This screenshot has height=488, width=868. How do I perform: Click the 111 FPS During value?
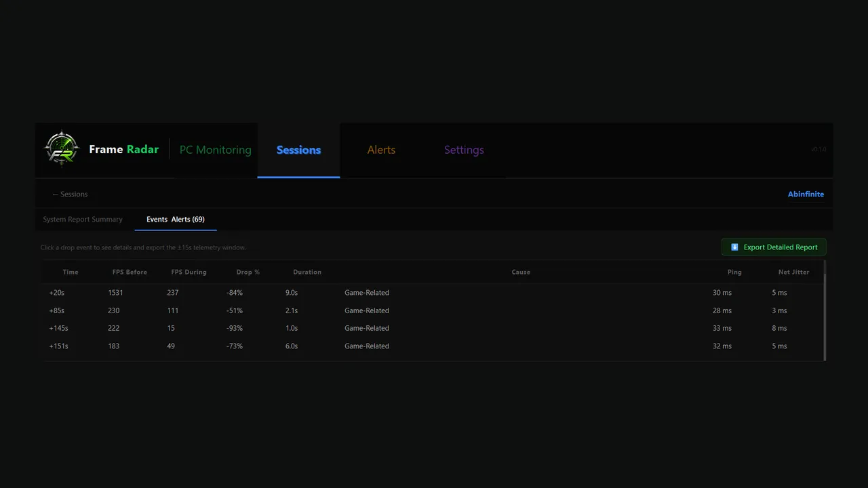click(x=173, y=310)
